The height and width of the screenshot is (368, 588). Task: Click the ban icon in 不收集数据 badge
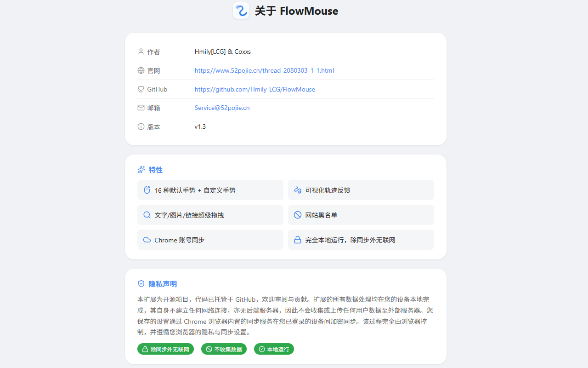click(209, 349)
